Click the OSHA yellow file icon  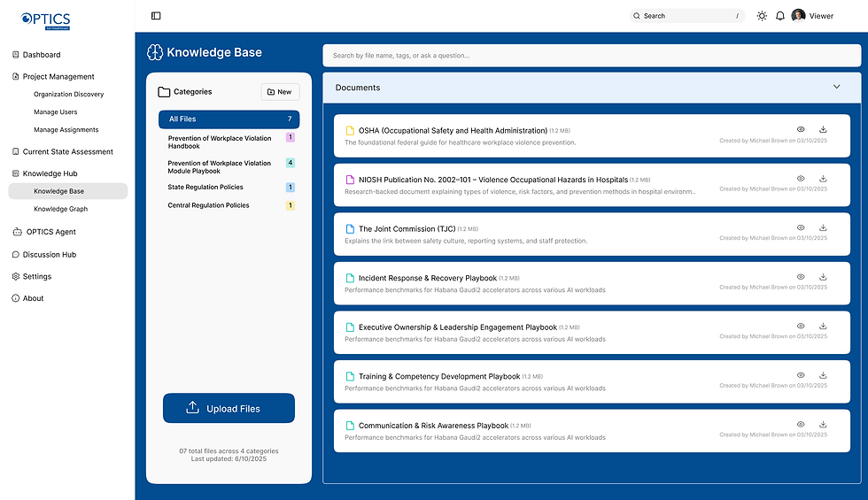[x=350, y=131]
